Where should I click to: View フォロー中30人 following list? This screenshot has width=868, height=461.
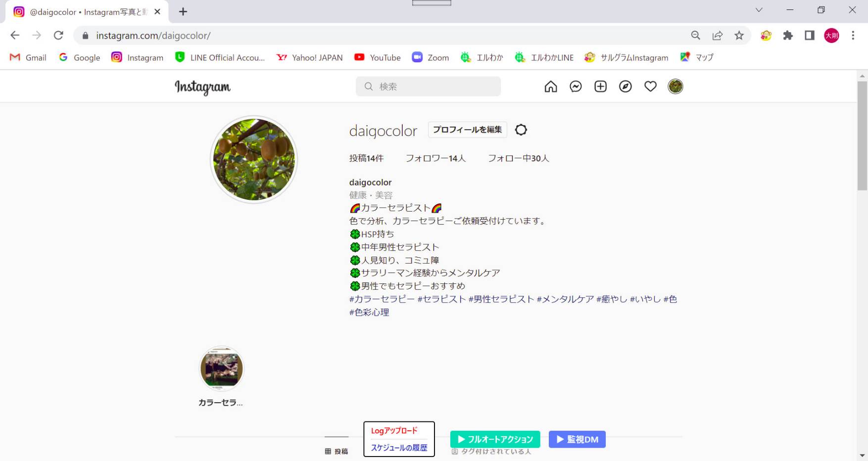518,158
